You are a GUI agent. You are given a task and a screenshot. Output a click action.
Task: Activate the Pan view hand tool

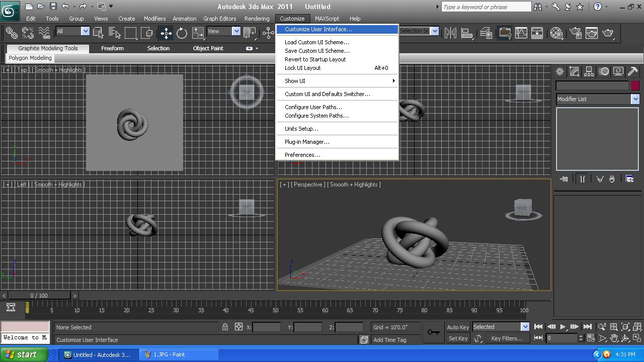pos(614,338)
